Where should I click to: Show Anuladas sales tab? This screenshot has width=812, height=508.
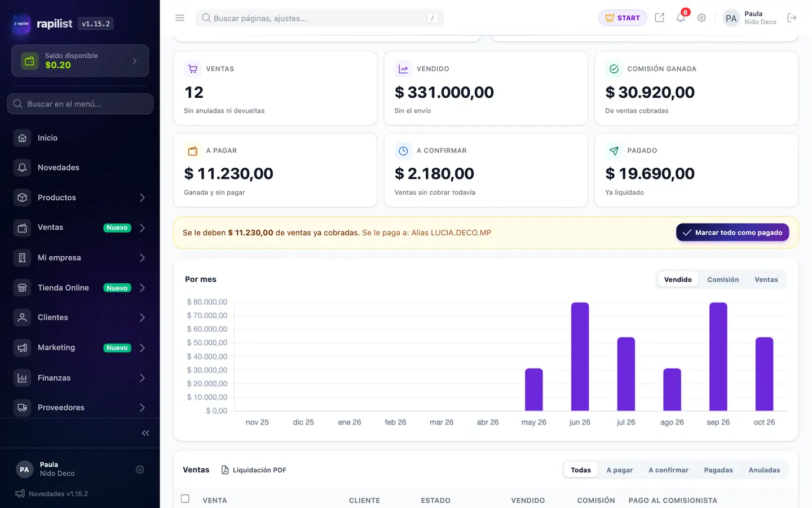764,470
